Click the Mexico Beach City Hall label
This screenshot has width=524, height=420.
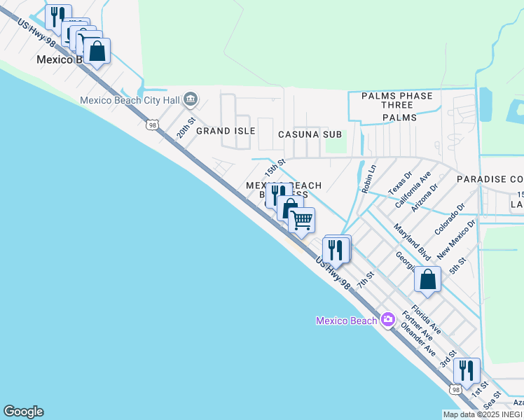click(130, 100)
